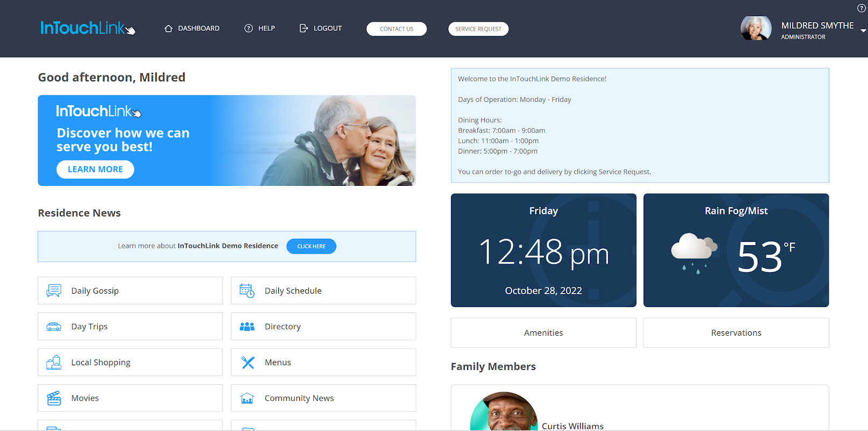Open the Menus fork and knife icon
The width and height of the screenshot is (868, 431).
pyautogui.click(x=248, y=363)
